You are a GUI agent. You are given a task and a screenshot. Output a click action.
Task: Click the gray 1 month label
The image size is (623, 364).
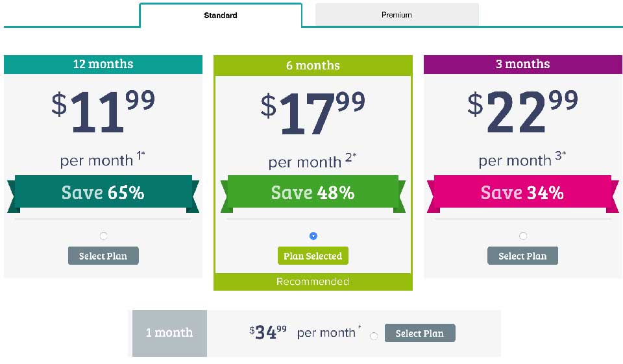pyautogui.click(x=169, y=333)
